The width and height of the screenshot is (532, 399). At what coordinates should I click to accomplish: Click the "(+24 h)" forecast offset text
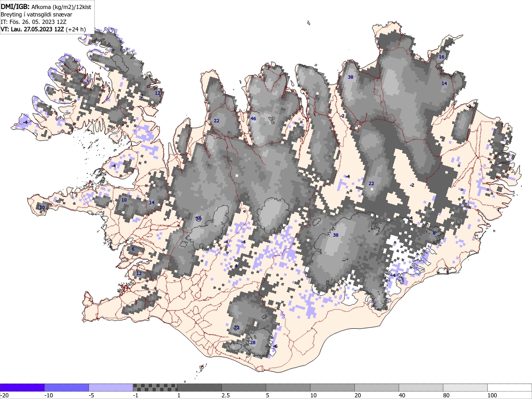click(x=76, y=29)
